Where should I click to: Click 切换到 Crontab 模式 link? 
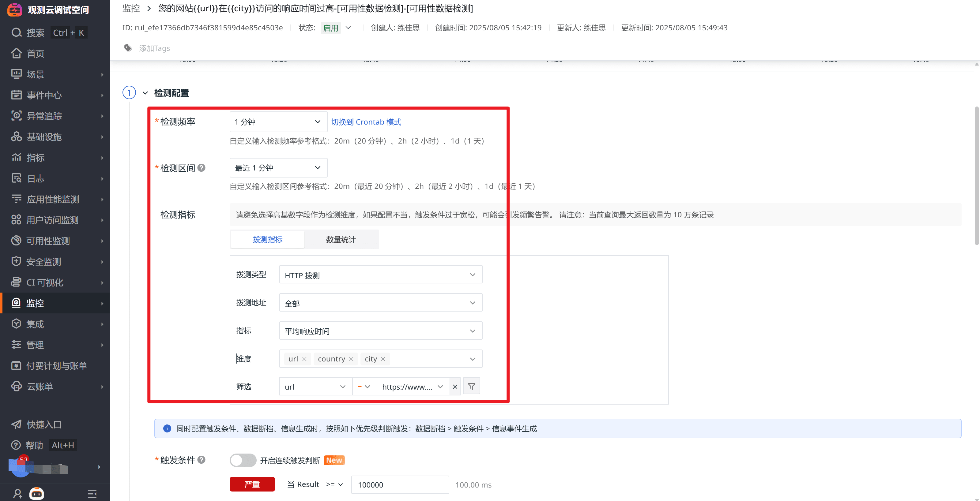pos(366,122)
